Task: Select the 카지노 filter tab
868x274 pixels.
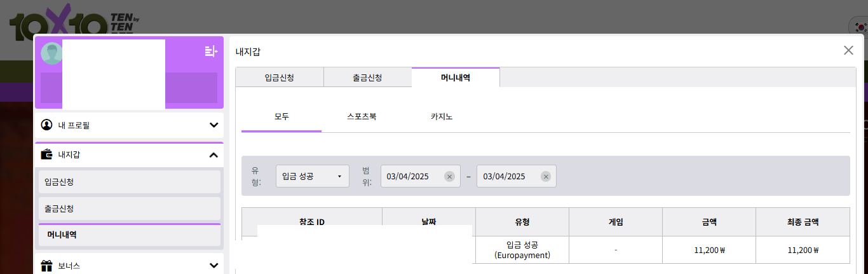Action: [x=442, y=117]
